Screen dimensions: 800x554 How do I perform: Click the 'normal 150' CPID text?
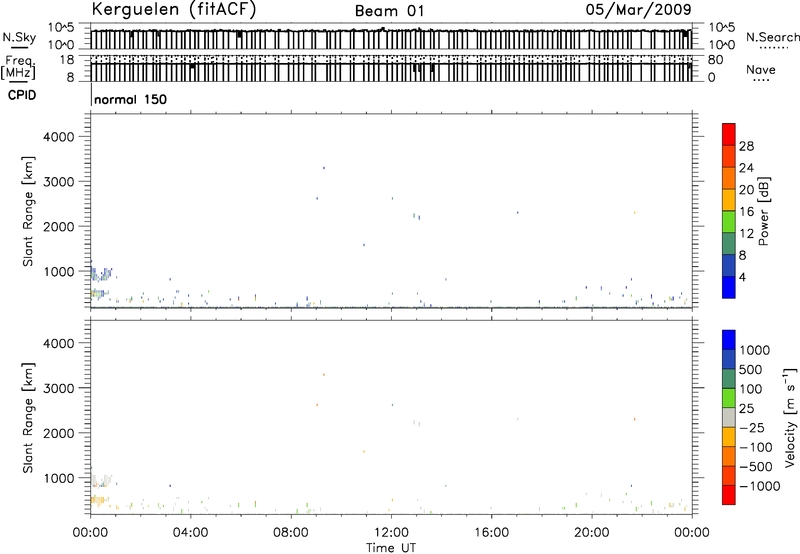pos(130,99)
